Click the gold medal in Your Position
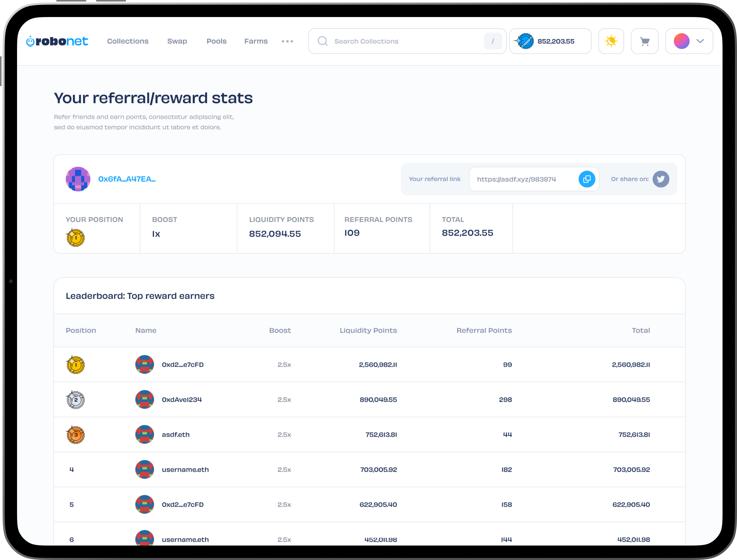The width and height of the screenshot is (737, 560). 75,238
